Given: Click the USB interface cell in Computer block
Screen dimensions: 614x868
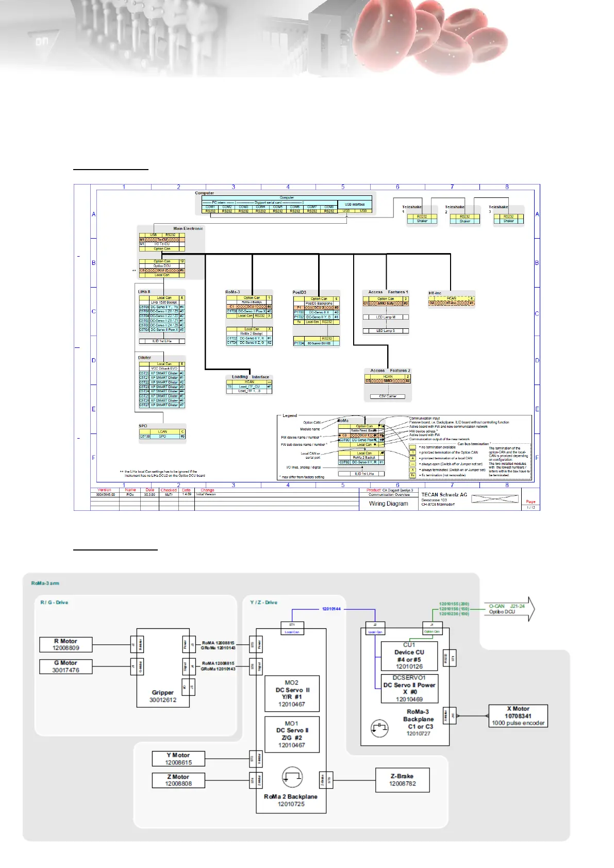Looking at the screenshot, I should tap(355, 204).
